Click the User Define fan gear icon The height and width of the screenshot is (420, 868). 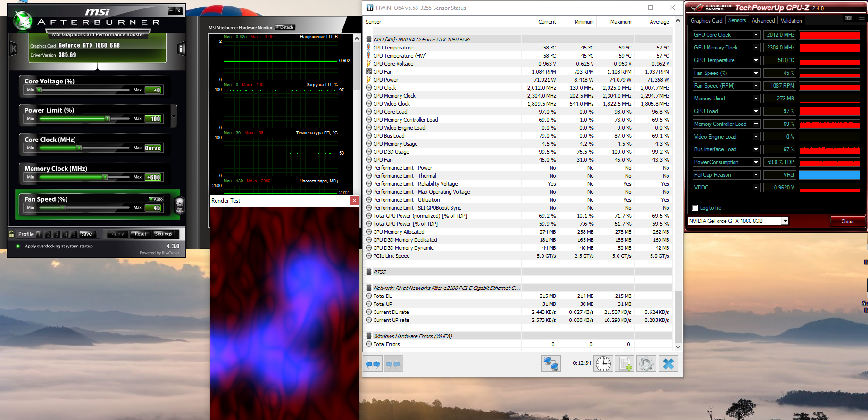[x=179, y=205]
